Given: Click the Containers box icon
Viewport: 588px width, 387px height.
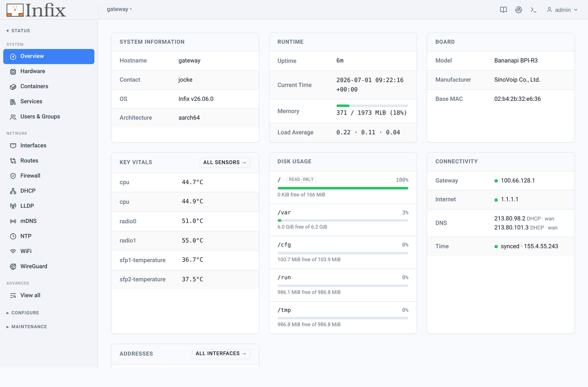Looking at the screenshot, I should point(13,87).
